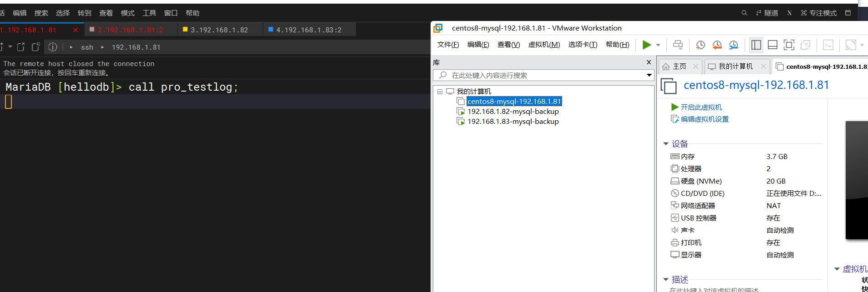Revert the VM to the previous snapshot
The image size is (868, 292).
[x=717, y=45]
